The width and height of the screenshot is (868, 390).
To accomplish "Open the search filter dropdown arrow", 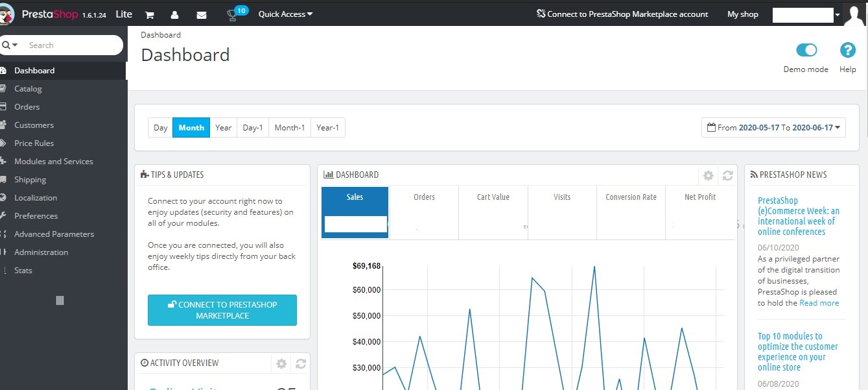I will [14, 45].
